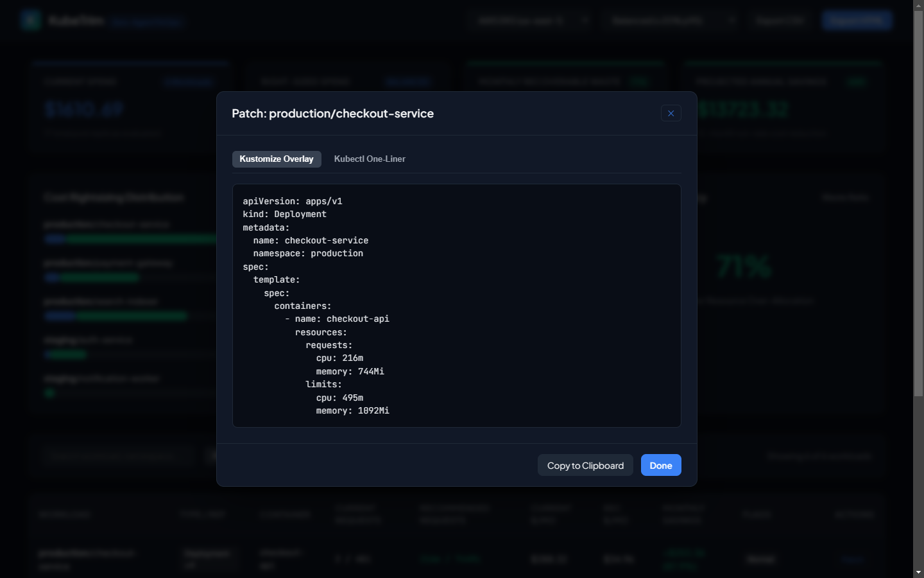The height and width of the screenshot is (578, 924).
Task: Switch to the Kustomize Overlay tab
Action: (x=277, y=159)
